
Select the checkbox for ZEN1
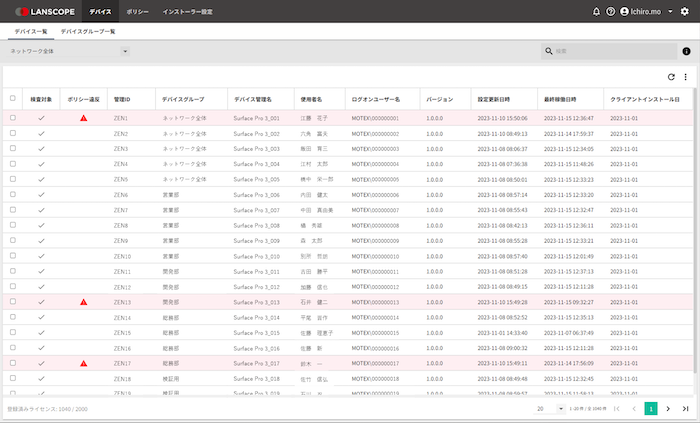click(12, 118)
